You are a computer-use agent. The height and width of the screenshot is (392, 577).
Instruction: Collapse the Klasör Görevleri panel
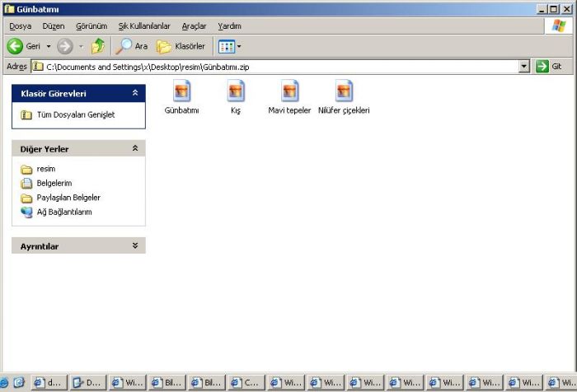point(135,94)
